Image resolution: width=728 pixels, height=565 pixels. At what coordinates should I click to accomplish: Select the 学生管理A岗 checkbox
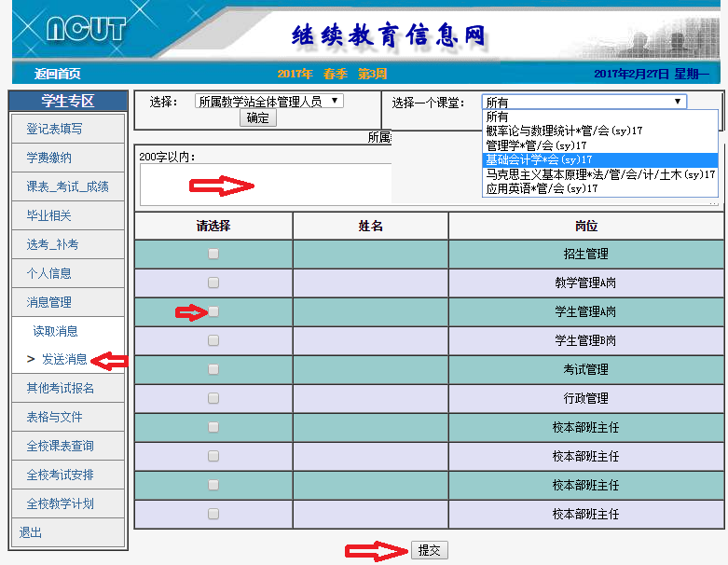[213, 311]
